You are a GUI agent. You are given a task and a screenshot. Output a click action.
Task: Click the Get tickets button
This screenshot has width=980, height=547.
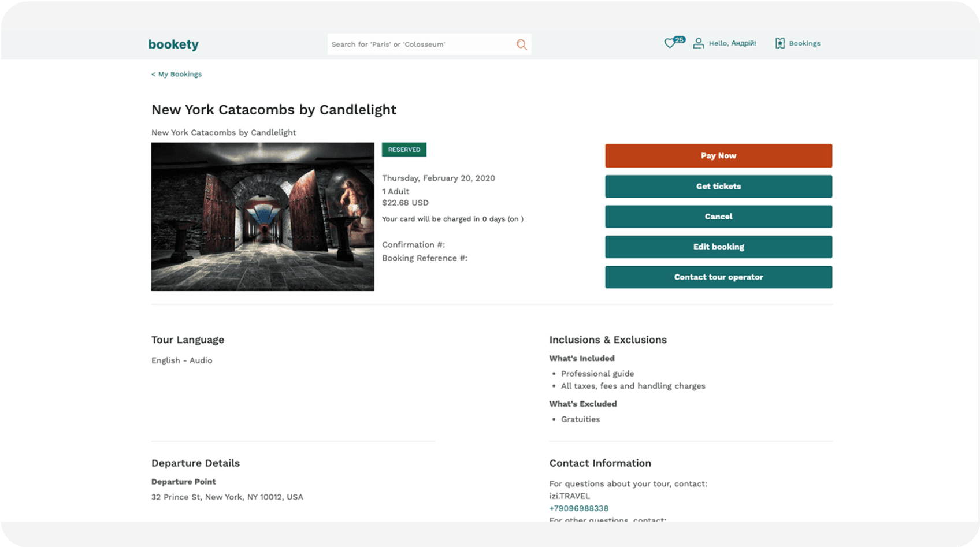coord(718,187)
